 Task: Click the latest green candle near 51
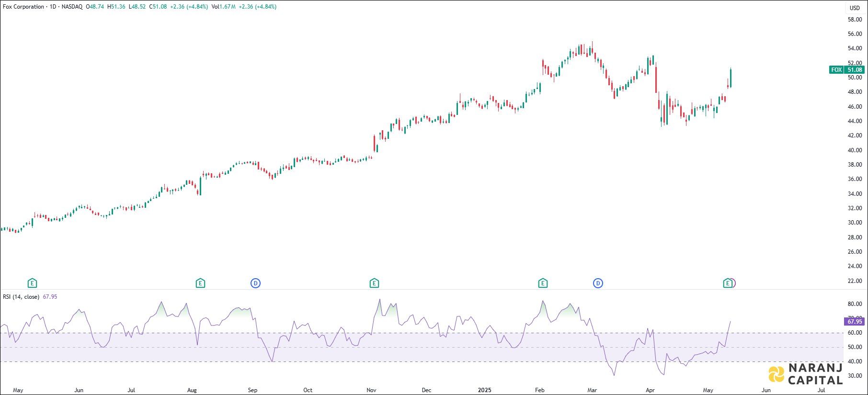coord(731,78)
